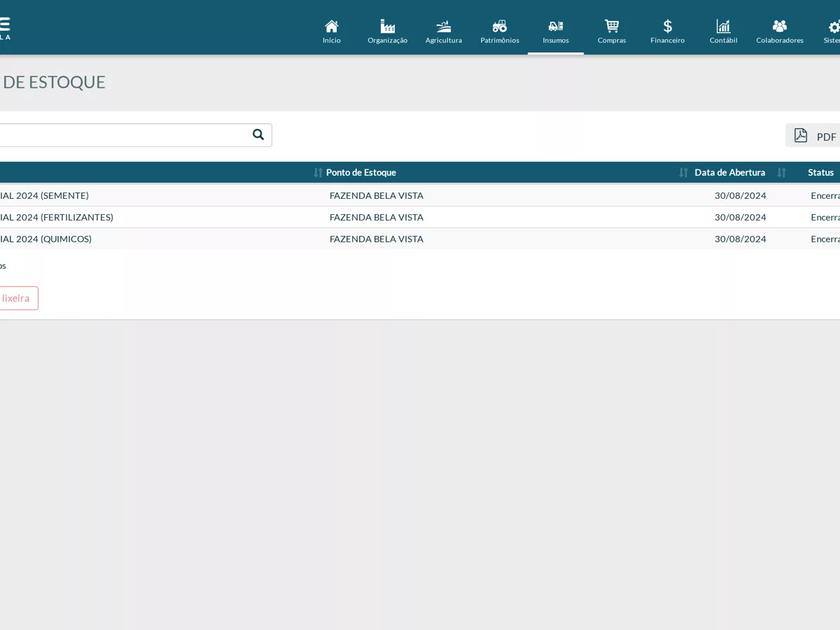Click the 30/08/2024 date in QUIMICOS row
This screenshot has width=840, height=630.
tap(741, 239)
